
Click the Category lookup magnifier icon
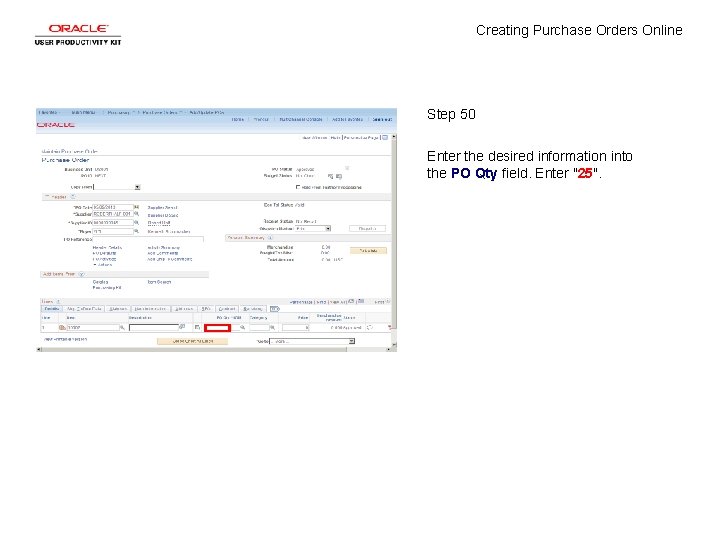point(272,327)
